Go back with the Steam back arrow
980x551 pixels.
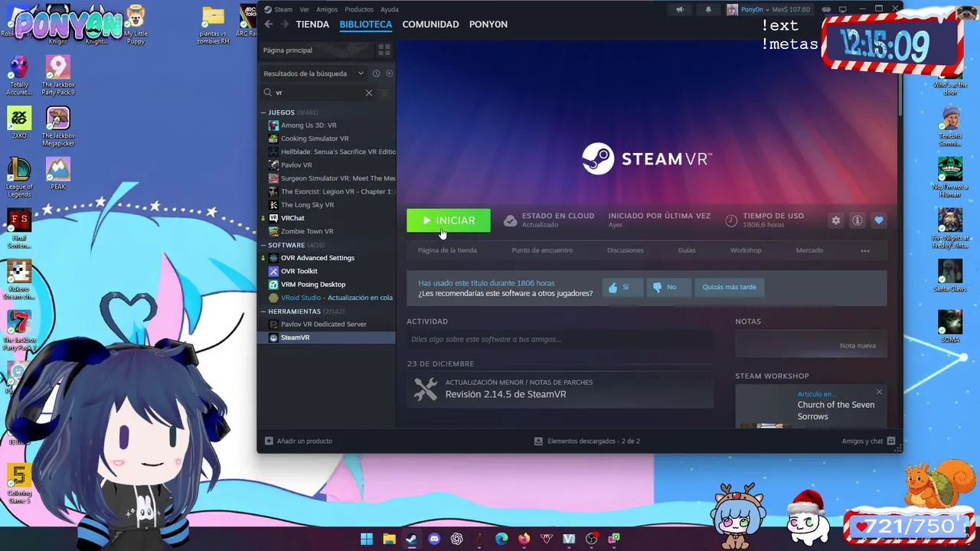click(x=269, y=24)
